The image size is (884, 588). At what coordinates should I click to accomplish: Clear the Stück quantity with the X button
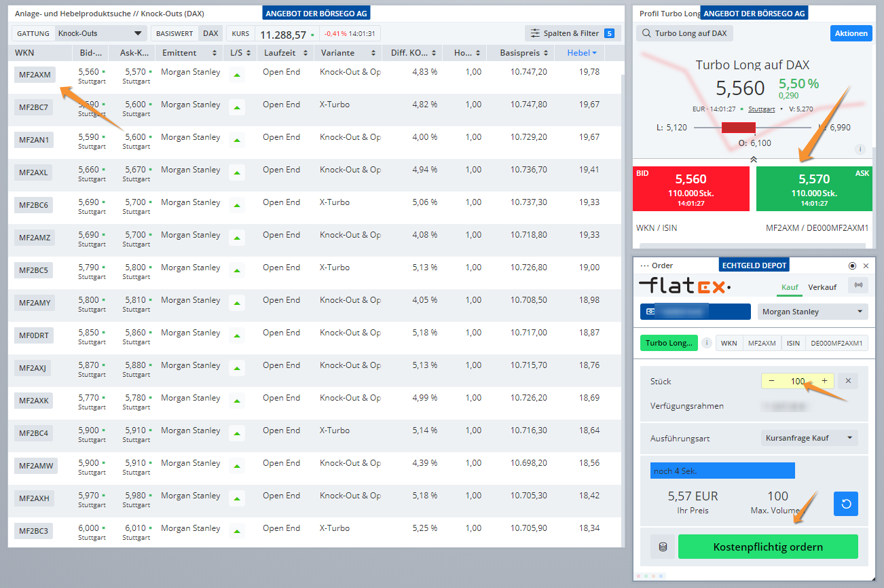coord(848,381)
